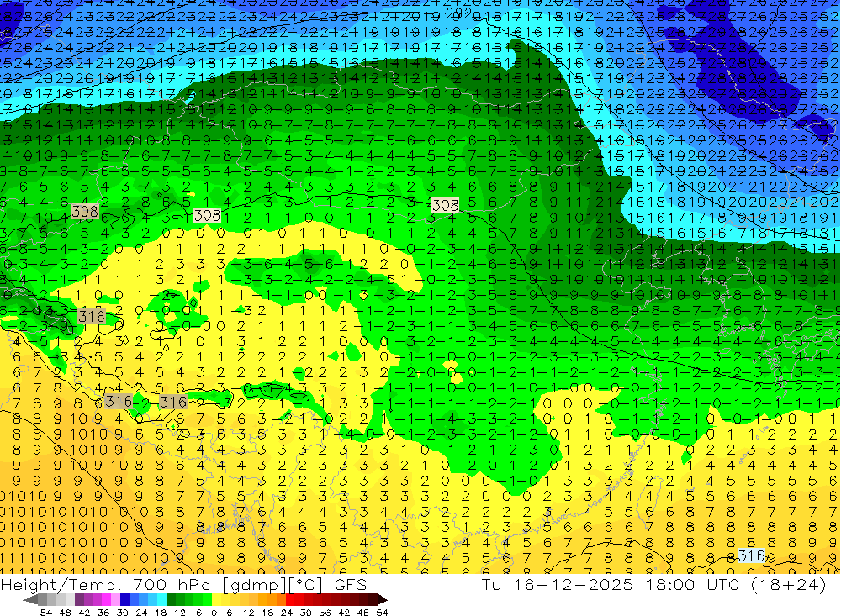Click the 'GFS' model name in title
Viewport: 841px width, 616px height.
pyautogui.click(x=351, y=584)
